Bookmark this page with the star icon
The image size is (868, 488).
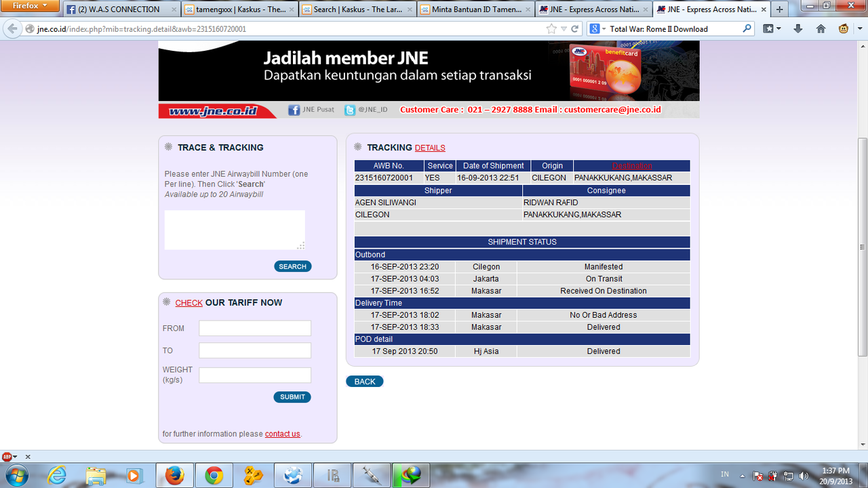(x=551, y=29)
